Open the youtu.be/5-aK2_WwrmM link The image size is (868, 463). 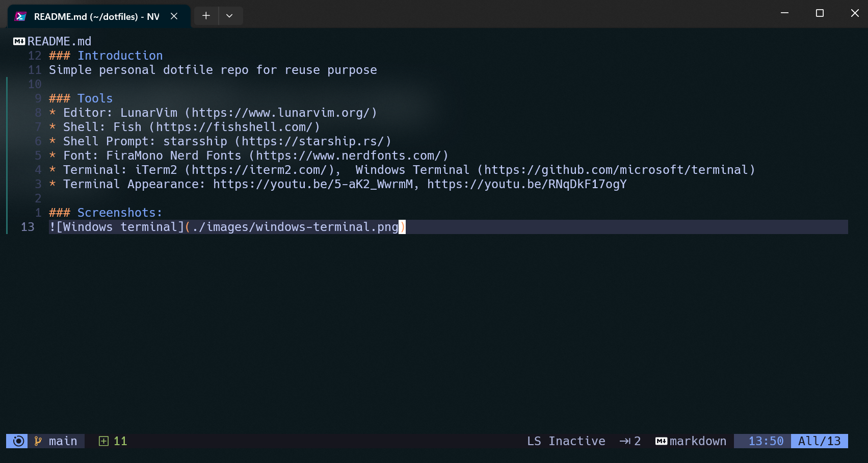click(313, 184)
